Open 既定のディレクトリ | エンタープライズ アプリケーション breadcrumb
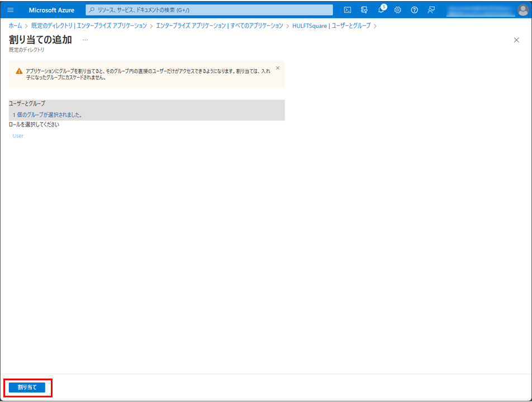Image resolution: width=532 pixels, height=402 pixels. click(x=89, y=26)
